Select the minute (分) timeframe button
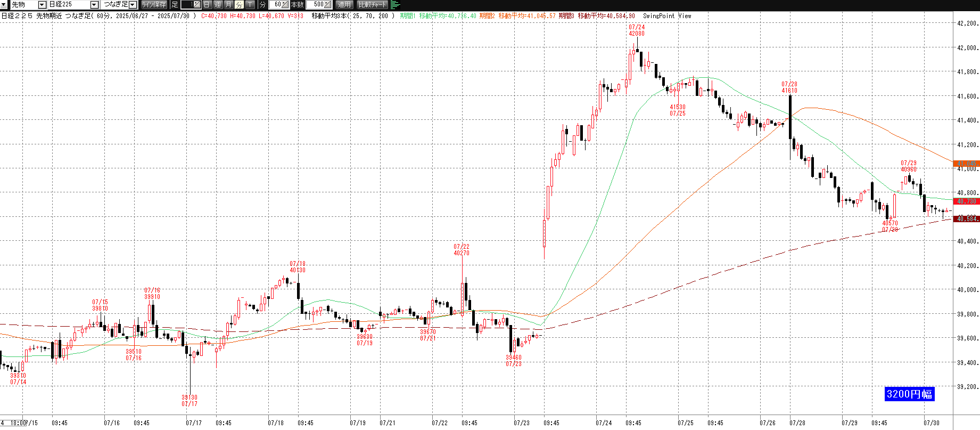 [239, 5]
